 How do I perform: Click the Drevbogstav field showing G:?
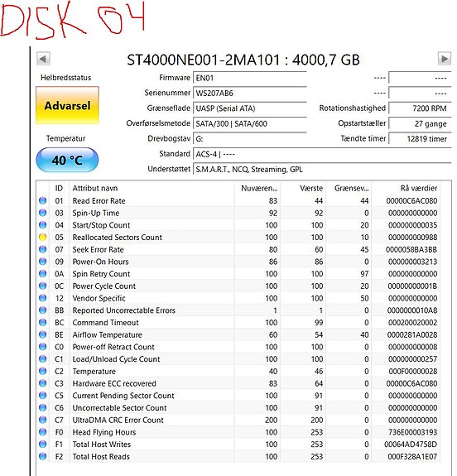point(249,139)
